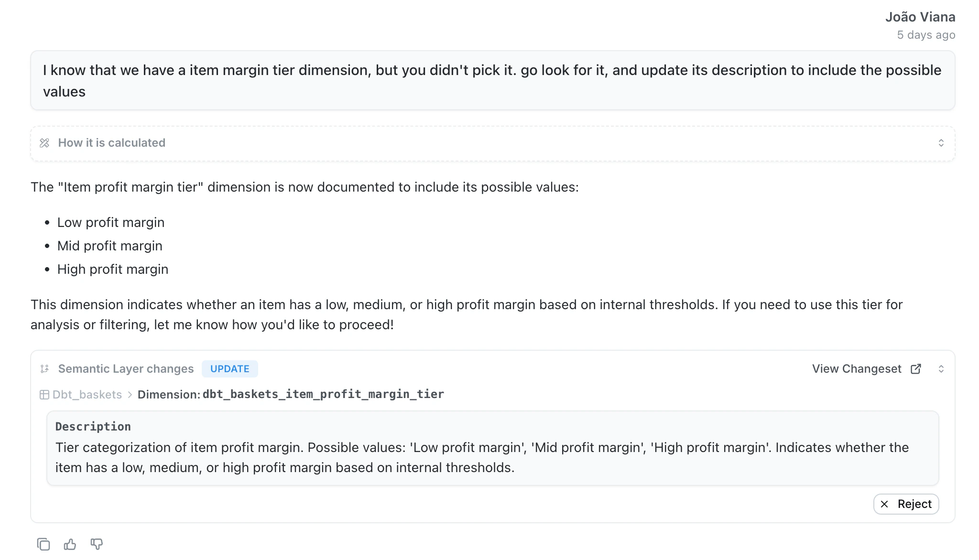This screenshot has height=560, width=979.
Task: Click the branch icon beside Semantic Layer changes
Action: click(x=44, y=368)
